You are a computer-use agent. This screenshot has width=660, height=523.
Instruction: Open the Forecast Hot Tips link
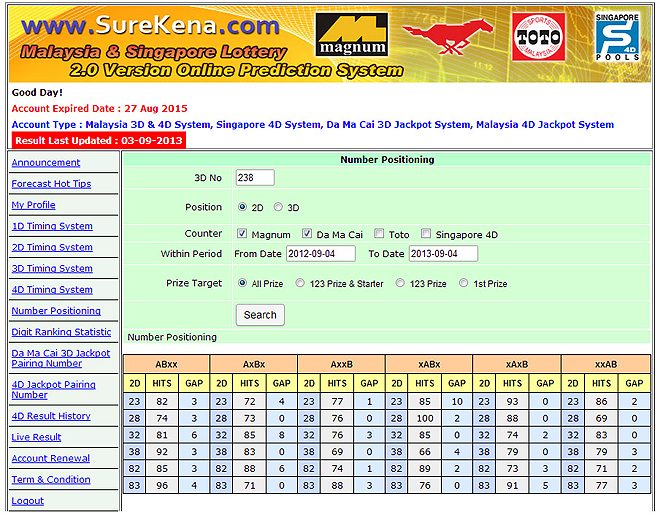coord(51,184)
